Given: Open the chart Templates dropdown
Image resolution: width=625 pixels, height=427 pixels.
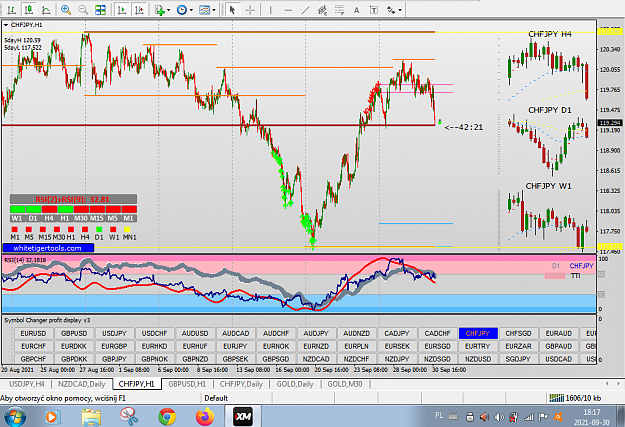Looking at the screenshot, I should [207, 10].
